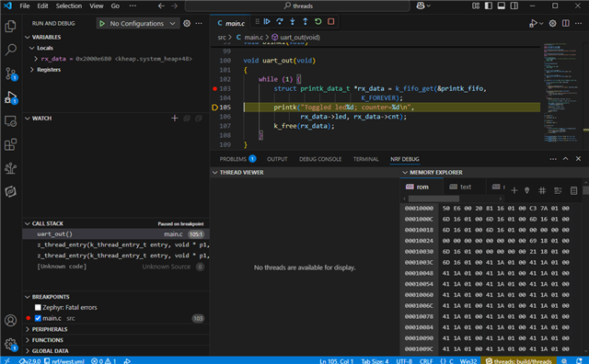The height and width of the screenshot is (364, 589).
Task: Open the Search view in activity bar
Action: click(10, 50)
